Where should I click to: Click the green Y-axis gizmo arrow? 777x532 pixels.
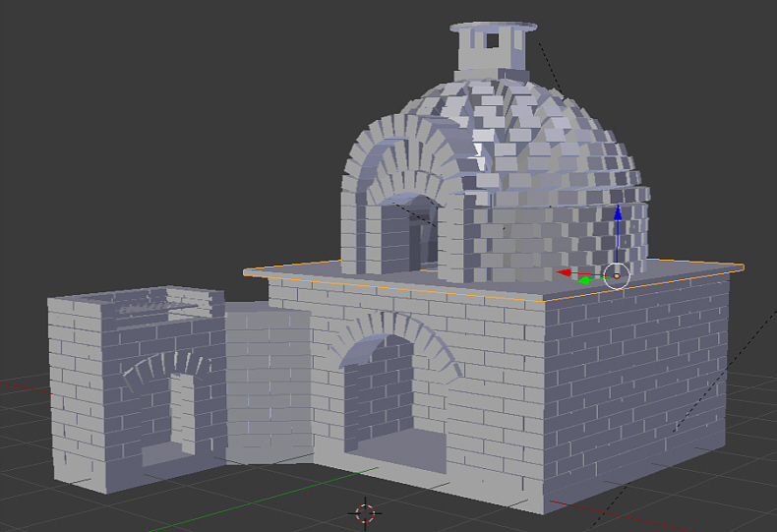tap(585, 281)
